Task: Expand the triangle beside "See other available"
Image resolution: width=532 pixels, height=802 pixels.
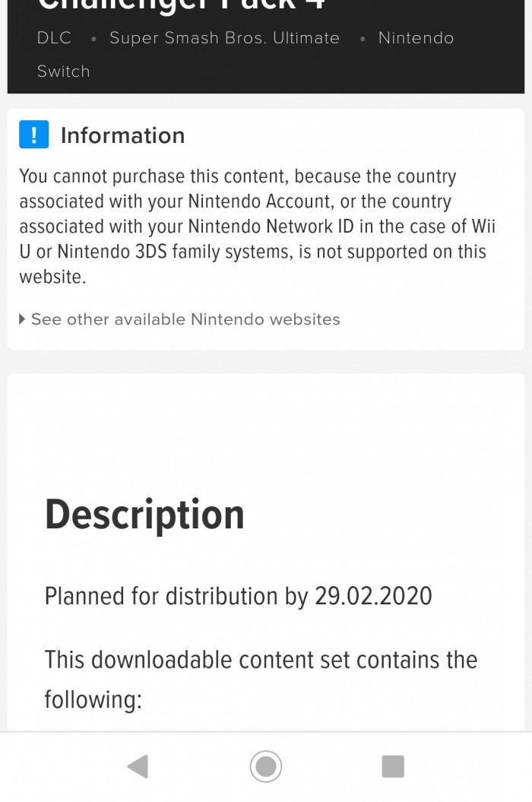Action: tap(22, 319)
